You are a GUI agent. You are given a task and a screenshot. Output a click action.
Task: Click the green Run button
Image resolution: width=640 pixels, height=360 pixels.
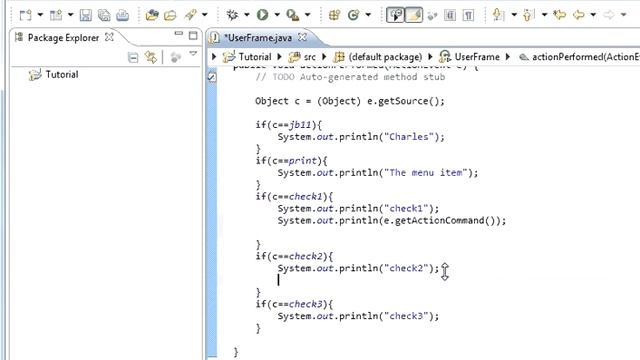262,15
